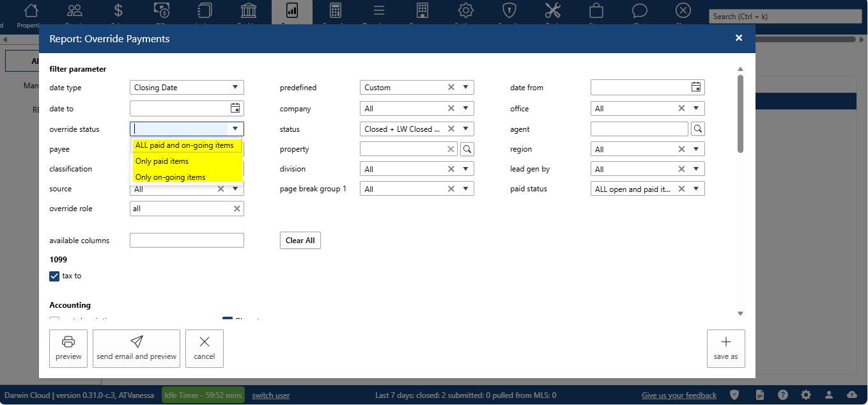
Task: Click the available columns input field
Action: click(187, 241)
